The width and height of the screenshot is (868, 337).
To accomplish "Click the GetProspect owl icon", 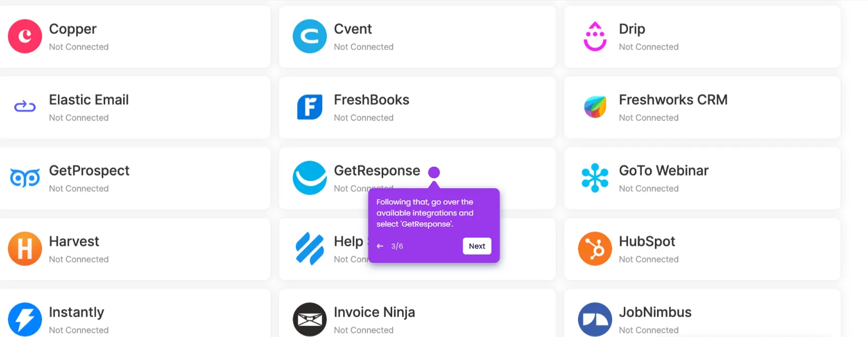I will click(25, 178).
